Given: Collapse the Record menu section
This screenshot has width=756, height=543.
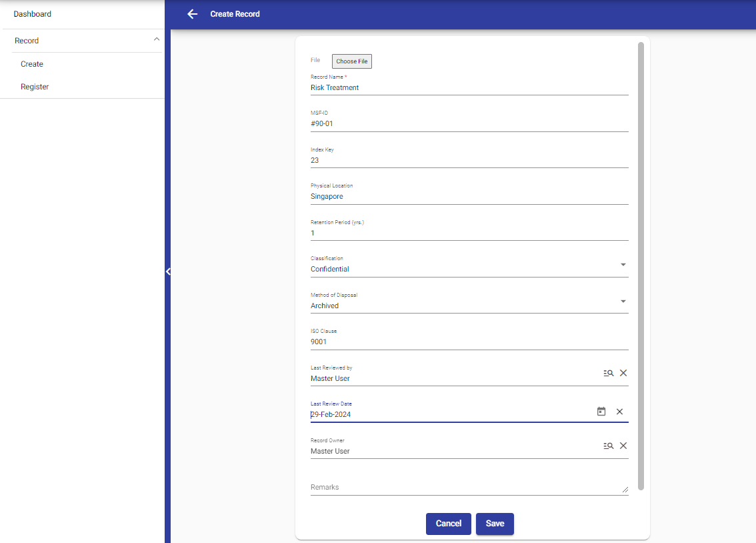Looking at the screenshot, I should (x=157, y=40).
